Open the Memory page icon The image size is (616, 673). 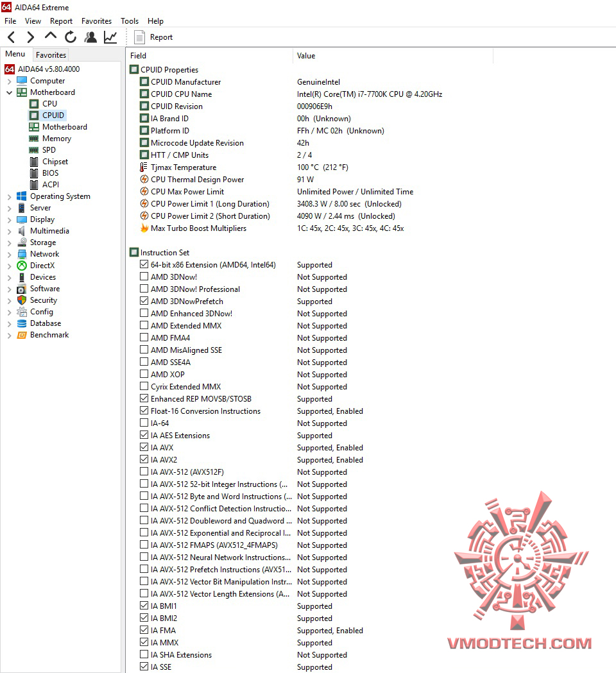point(34,139)
